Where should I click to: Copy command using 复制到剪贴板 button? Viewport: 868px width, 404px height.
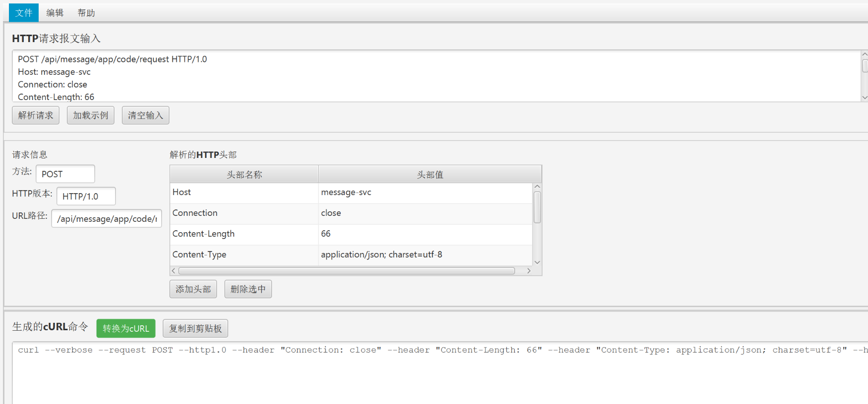(195, 328)
